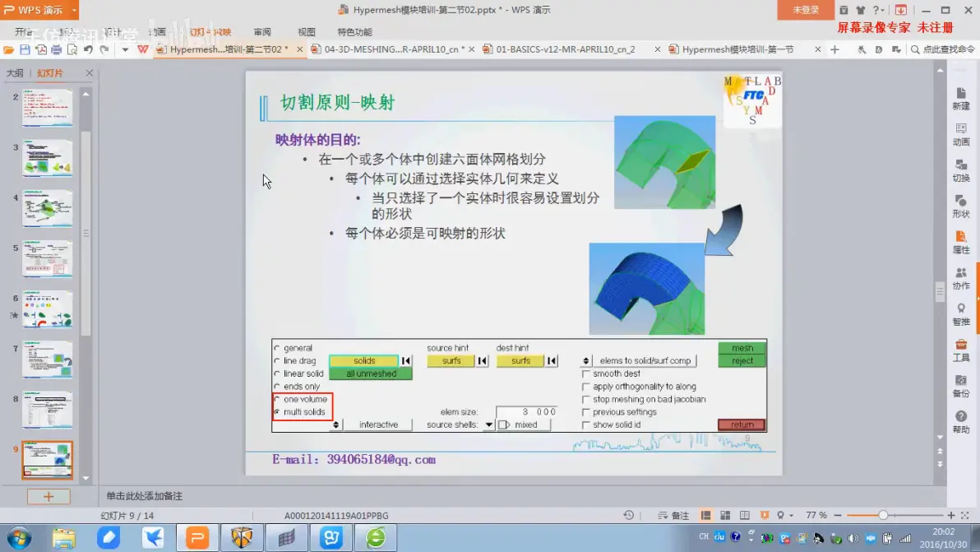
Task: Click the red WPS home logo icon
Action: coord(142,49)
